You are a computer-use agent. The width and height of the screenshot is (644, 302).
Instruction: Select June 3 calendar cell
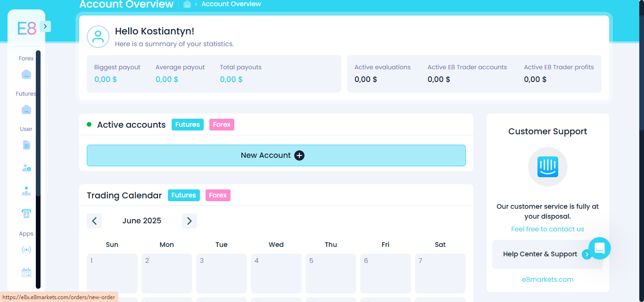[222, 274]
